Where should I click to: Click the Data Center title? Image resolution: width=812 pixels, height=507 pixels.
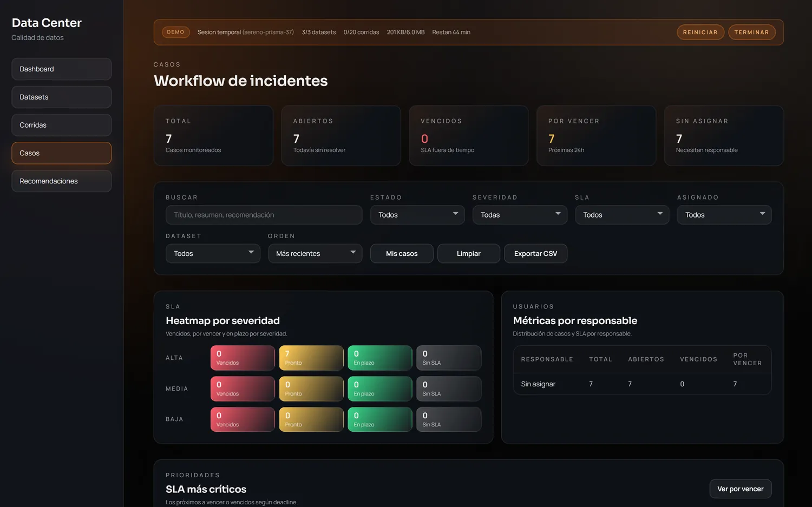[47, 23]
